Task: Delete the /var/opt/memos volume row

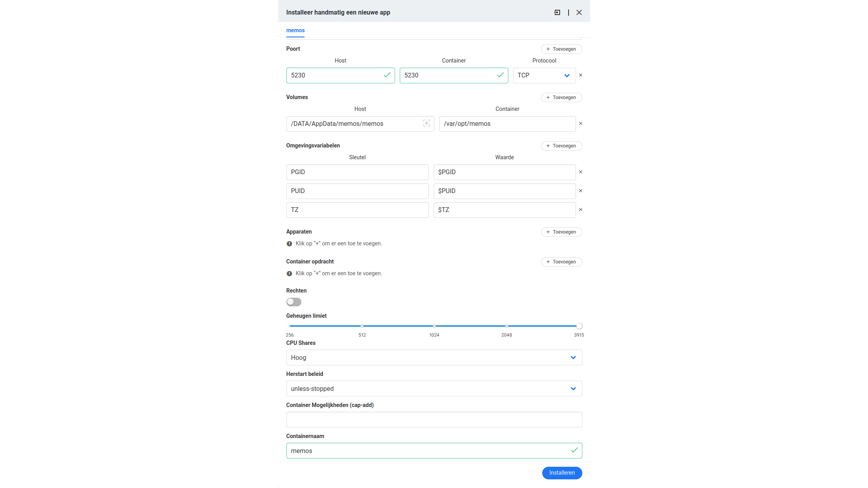Action: click(580, 123)
